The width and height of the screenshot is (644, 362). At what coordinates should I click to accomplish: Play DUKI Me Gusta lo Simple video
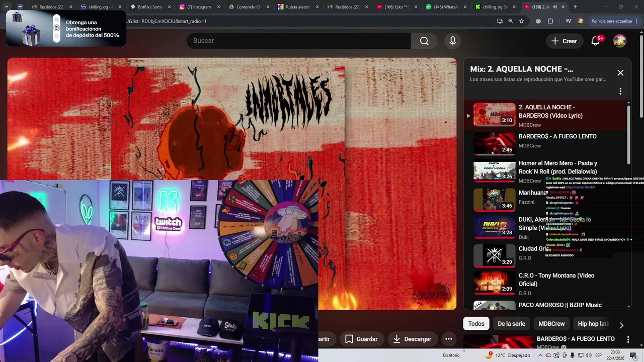[546, 227]
